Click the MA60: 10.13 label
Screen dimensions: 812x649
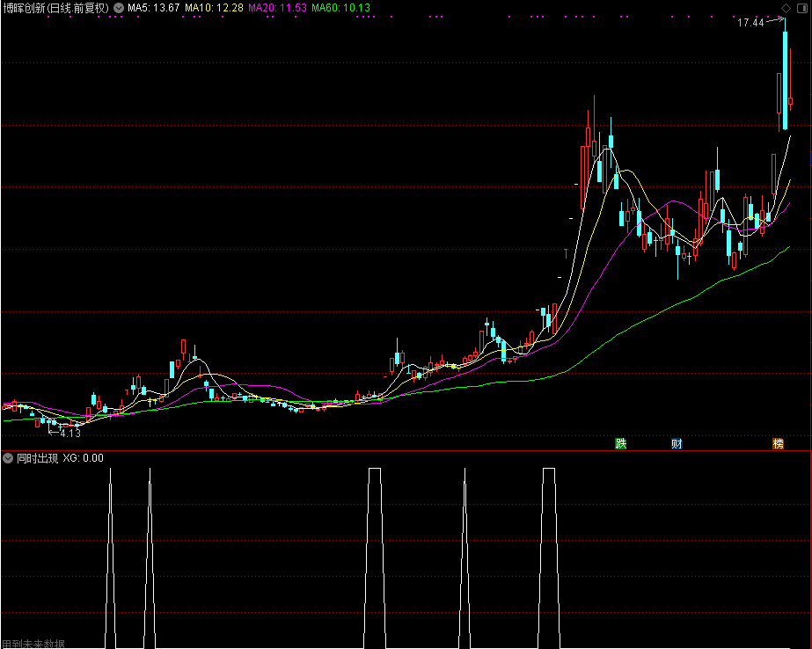pos(340,8)
